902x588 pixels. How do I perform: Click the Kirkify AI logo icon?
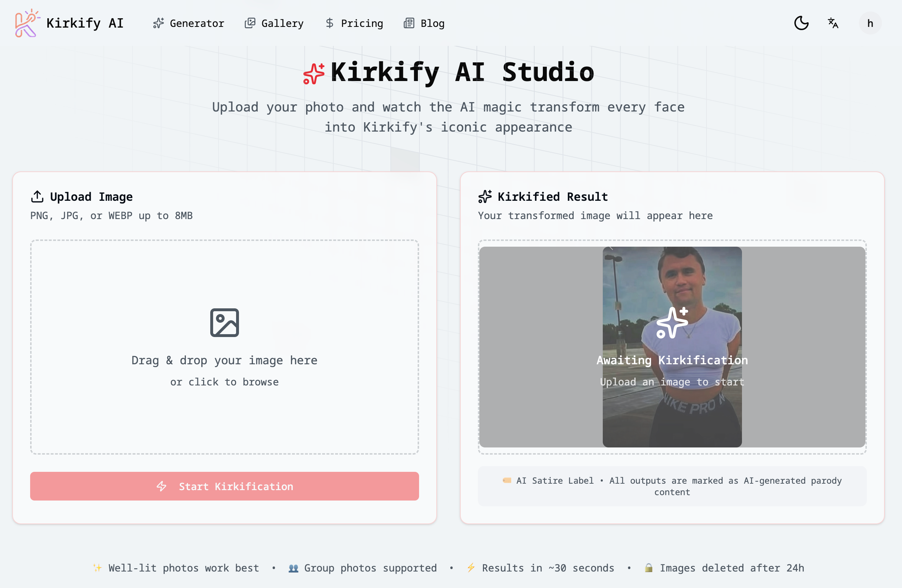27,23
